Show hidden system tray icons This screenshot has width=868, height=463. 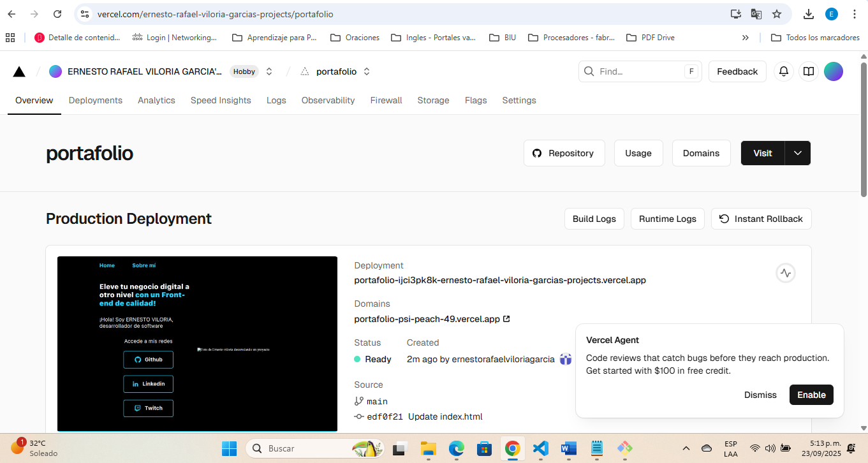pyautogui.click(x=686, y=448)
